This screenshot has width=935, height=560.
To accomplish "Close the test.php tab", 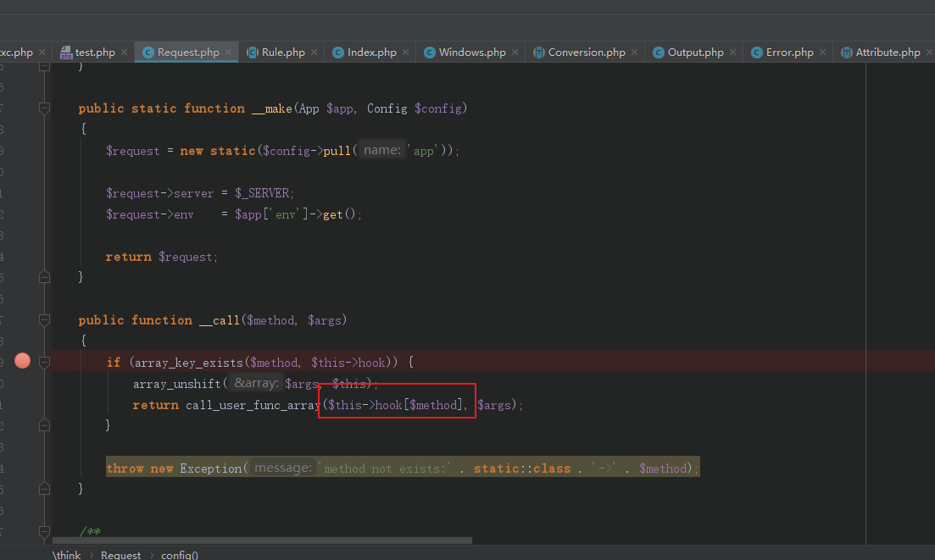I will [124, 53].
